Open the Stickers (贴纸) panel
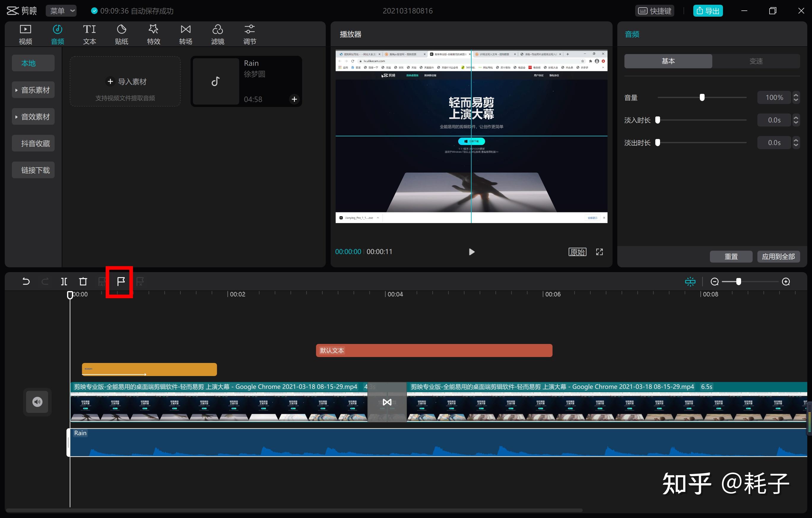 [121, 34]
